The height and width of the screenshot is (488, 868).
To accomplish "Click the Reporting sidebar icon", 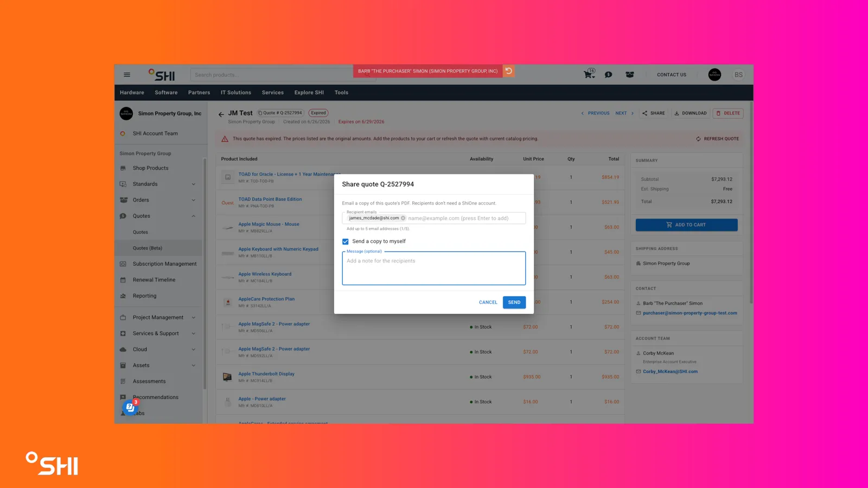I will [x=123, y=296].
